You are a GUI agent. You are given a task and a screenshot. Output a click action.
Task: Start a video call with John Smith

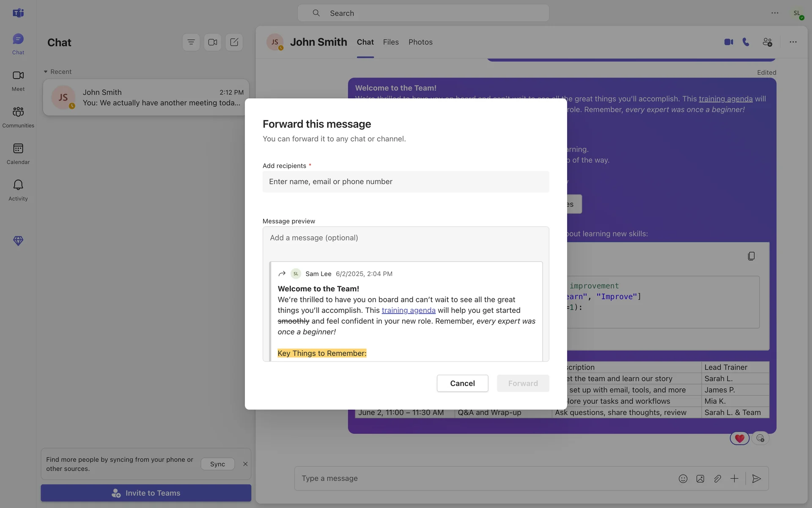[728, 42]
